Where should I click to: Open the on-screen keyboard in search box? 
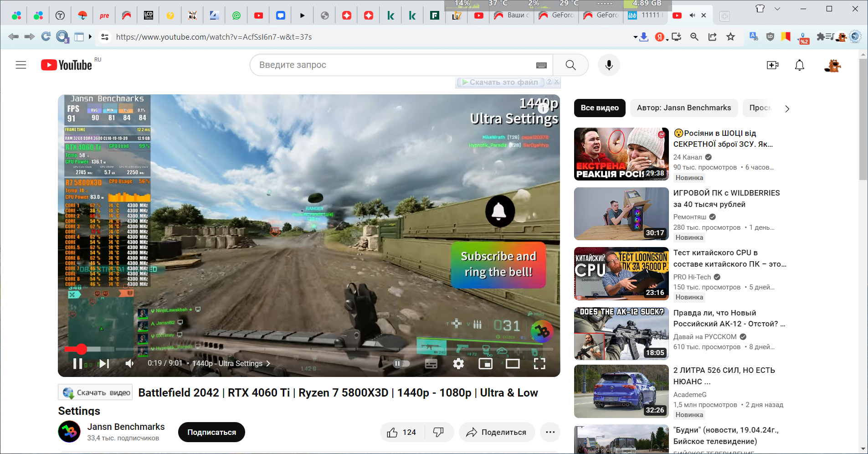[x=541, y=65]
